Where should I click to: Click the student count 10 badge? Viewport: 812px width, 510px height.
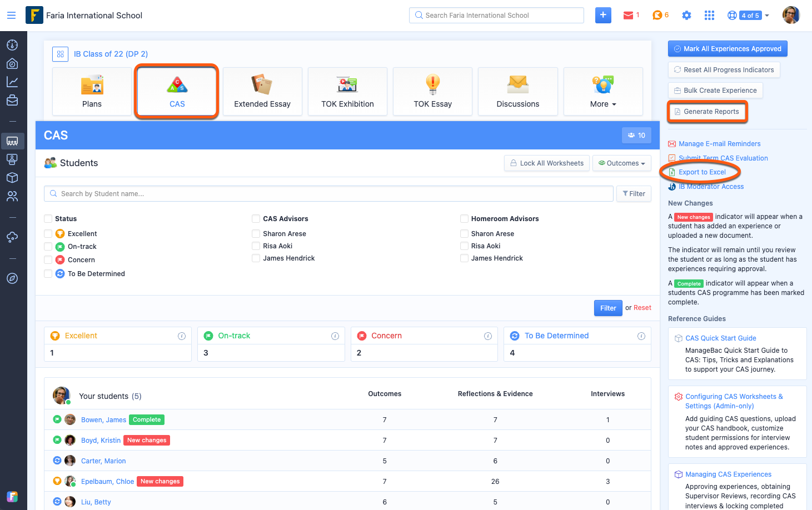click(x=636, y=135)
